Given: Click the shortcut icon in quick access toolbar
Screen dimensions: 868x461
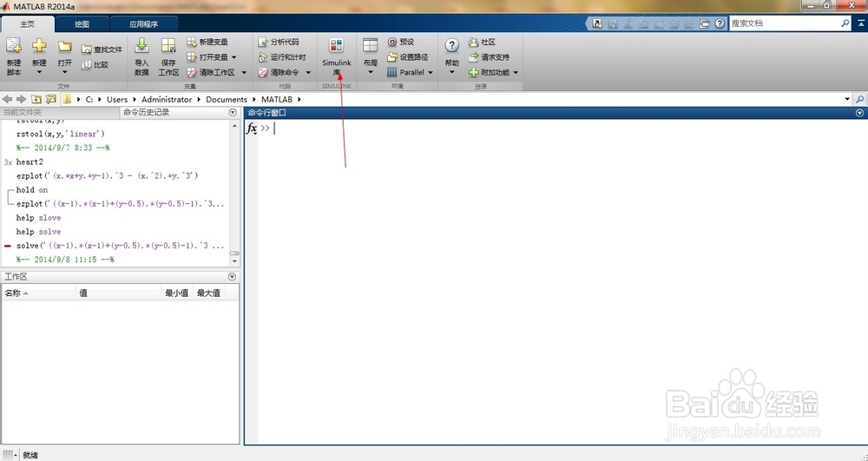Looking at the screenshot, I should coord(597,23).
